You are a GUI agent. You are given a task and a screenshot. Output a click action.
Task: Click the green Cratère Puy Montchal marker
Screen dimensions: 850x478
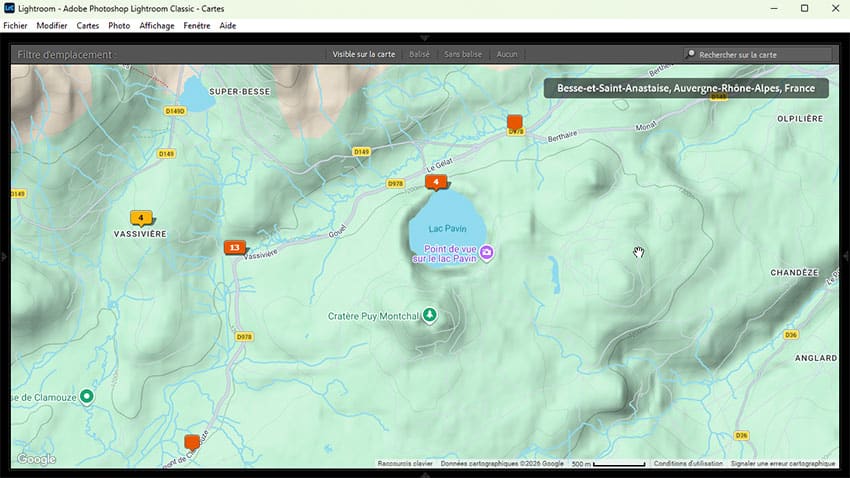point(430,316)
